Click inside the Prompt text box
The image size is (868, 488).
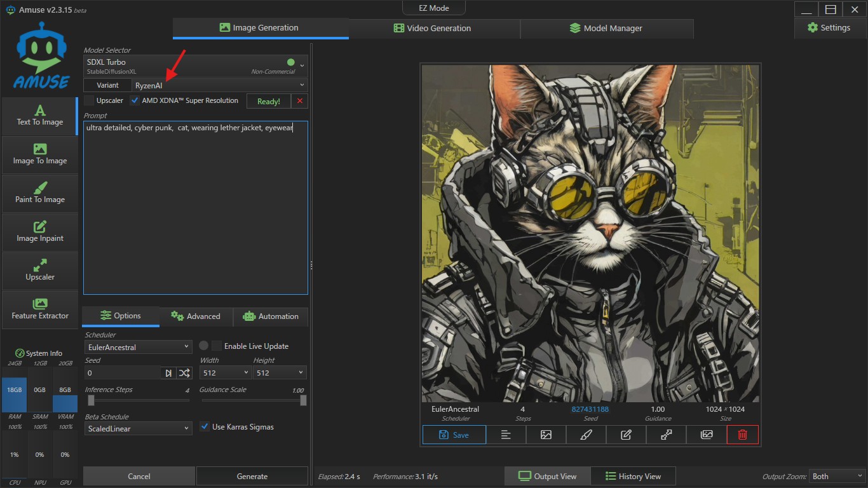click(195, 210)
